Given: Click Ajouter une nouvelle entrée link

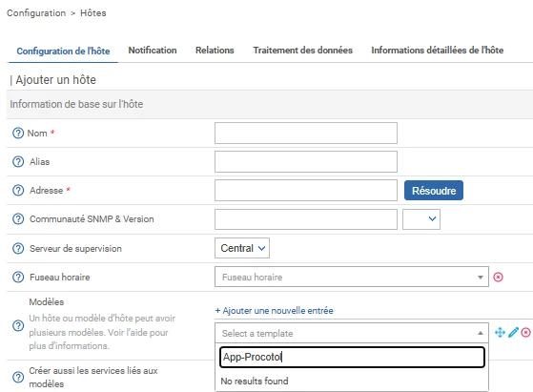Looking at the screenshot, I should [x=274, y=310].
